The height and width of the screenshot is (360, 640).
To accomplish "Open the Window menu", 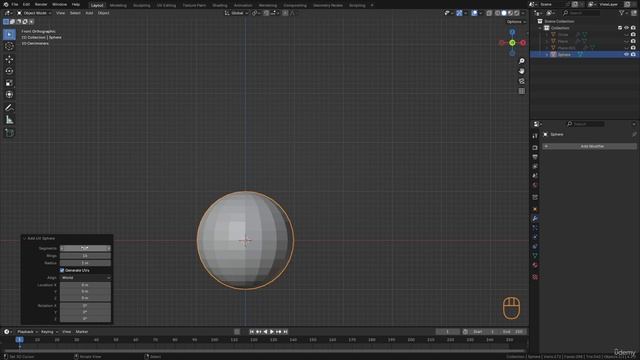I will coord(59,4).
